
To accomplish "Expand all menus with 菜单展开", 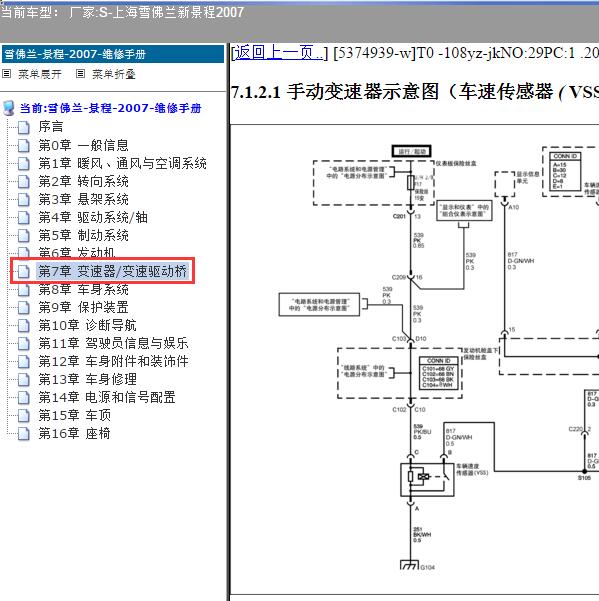I will point(40,74).
